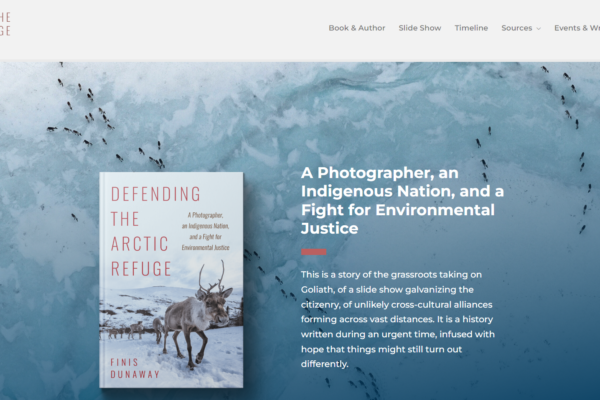The image size is (600, 400).
Task: Click the partial site logo in header
Action: (x=5, y=24)
